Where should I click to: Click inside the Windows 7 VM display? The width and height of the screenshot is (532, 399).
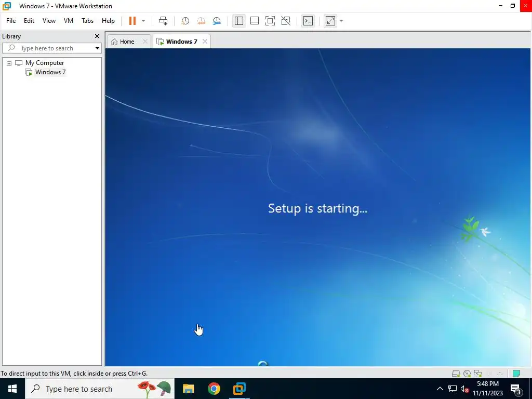pyautogui.click(x=317, y=207)
